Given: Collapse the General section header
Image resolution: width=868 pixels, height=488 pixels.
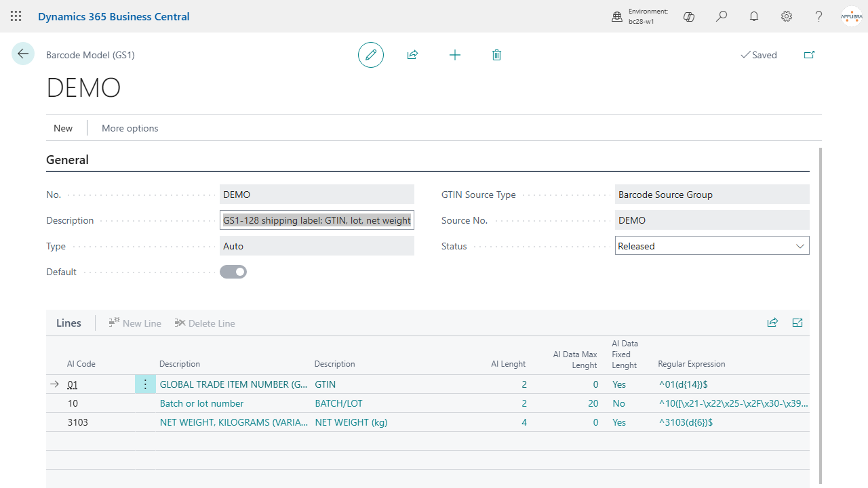Looking at the screenshot, I should pyautogui.click(x=67, y=160).
